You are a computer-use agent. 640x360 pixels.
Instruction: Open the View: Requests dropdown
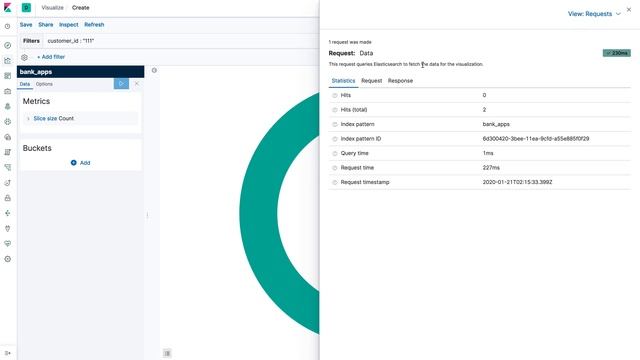click(594, 14)
